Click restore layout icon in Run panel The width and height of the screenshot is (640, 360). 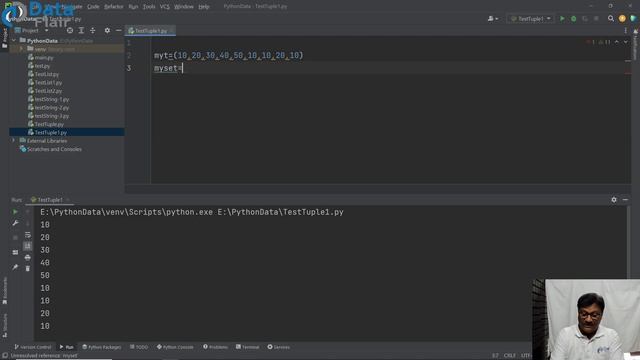coord(15,253)
